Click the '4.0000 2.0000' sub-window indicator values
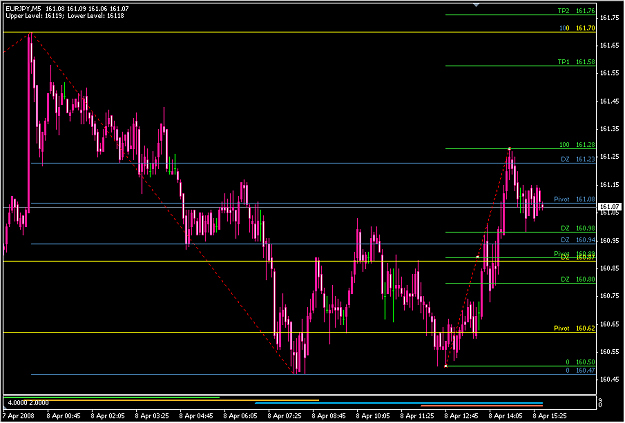The image size is (625, 423). (x=28, y=402)
